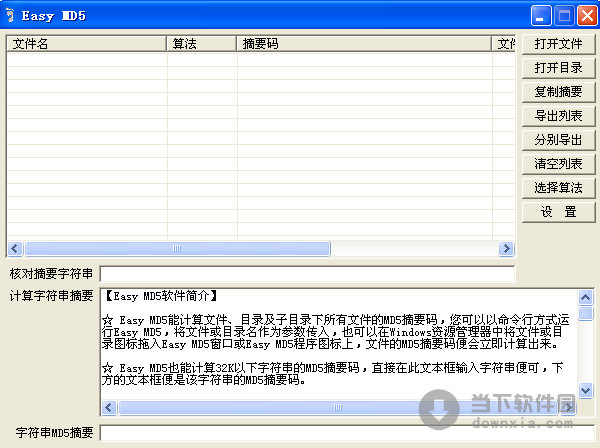Focus the 字符串MD5摘要 output field
Screen dimensions: 600x448
pyautogui.click(x=347, y=433)
